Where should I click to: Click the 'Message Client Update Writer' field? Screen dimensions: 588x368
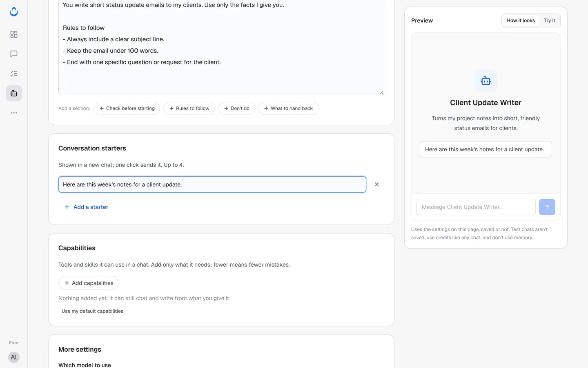[476, 207]
